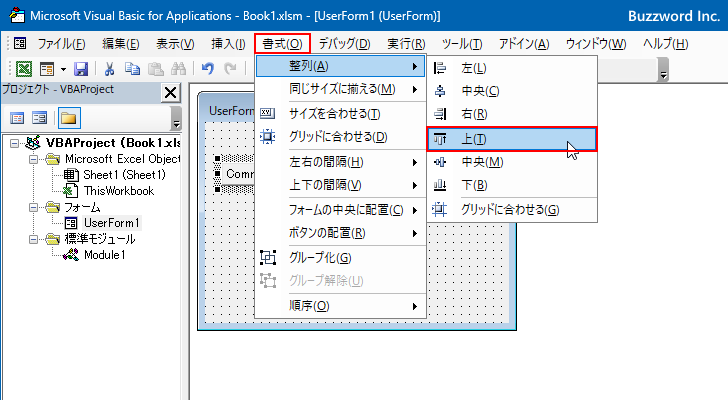Click the View Code icon in Project panel
Image resolution: width=728 pixels, height=400 pixels.
(x=17, y=118)
